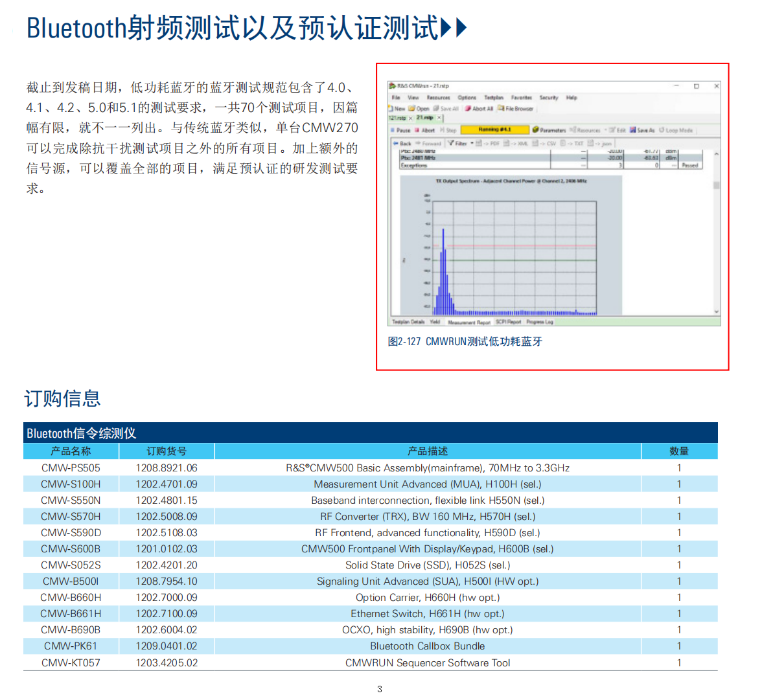Abort the current 21.rstp test run
Image resolution: width=762 pixels, height=700 pixels.
tap(425, 130)
